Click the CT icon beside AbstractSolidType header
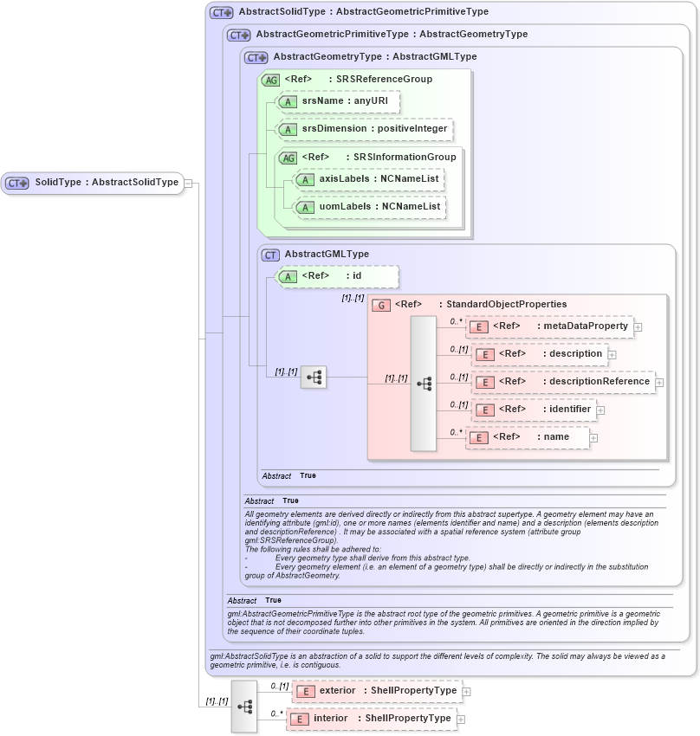Image resolution: width=700 pixels, height=736 pixels. click(221, 13)
